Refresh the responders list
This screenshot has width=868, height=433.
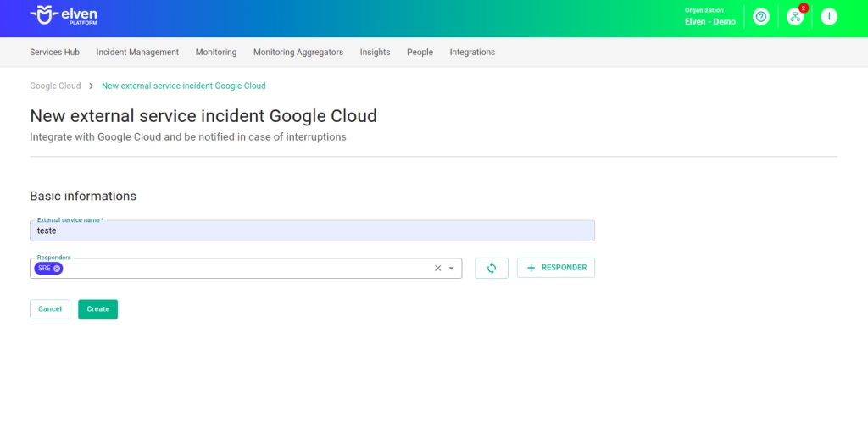pyautogui.click(x=492, y=268)
